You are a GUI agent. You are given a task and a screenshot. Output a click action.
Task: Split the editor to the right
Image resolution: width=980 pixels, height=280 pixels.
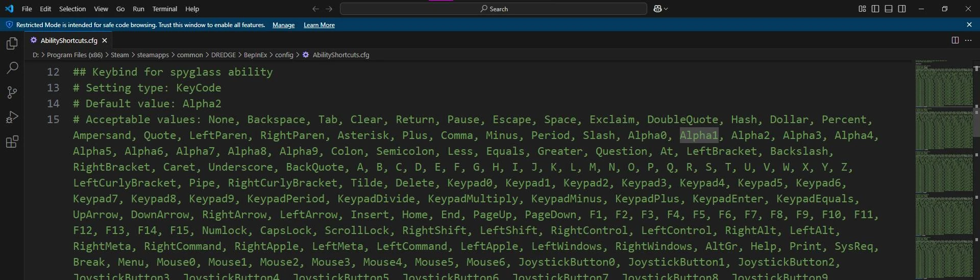[x=955, y=40]
